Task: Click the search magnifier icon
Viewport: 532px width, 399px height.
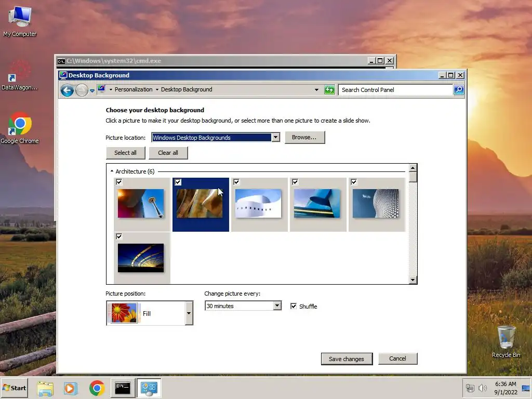Action: 459,90
